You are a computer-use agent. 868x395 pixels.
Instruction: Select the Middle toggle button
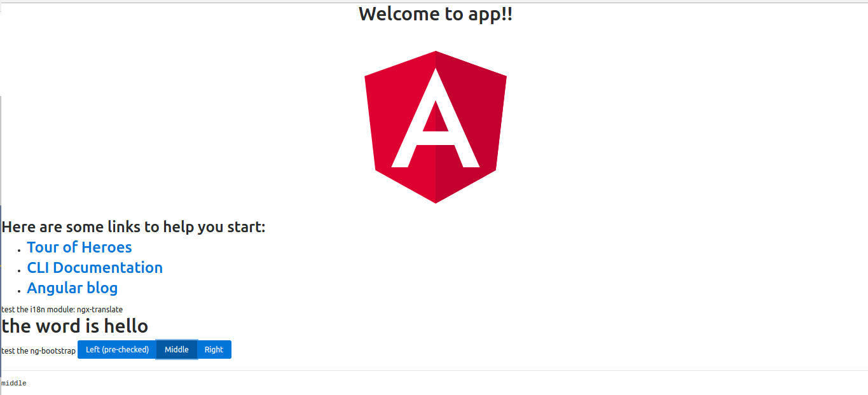[177, 350]
